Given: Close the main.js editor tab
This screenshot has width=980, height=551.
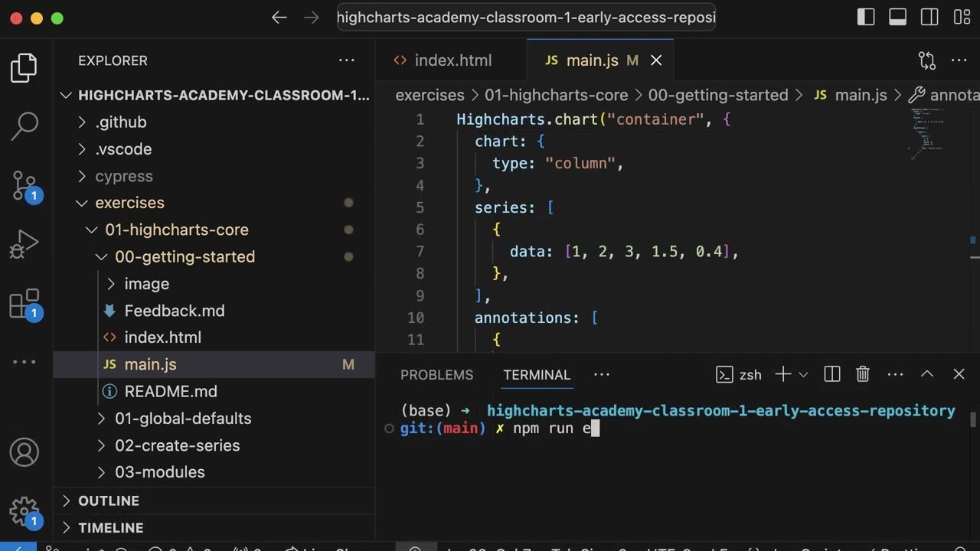Looking at the screenshot, I should pyautogui.click(x=656, y=60).
